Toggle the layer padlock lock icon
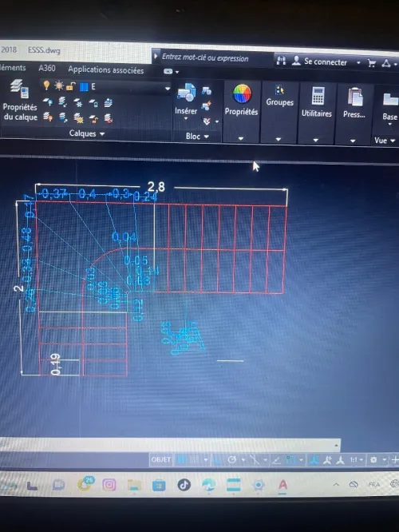This screenshot has width=399, height=532. point(70,86)
